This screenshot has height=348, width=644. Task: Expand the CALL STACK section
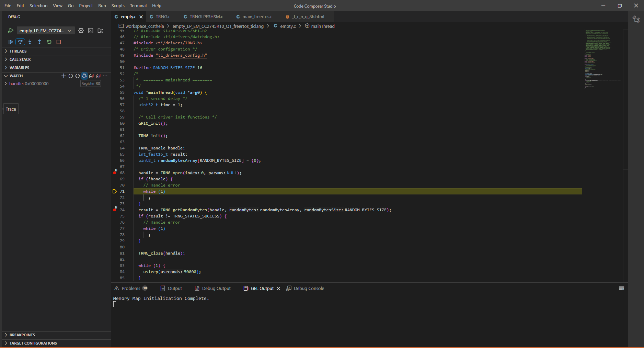(20, 59)
